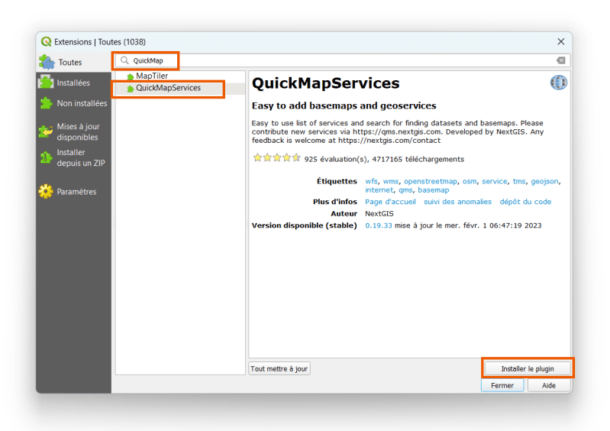Click the Non installées puzzle icon
610x431 pixels.
click(46, 103)
